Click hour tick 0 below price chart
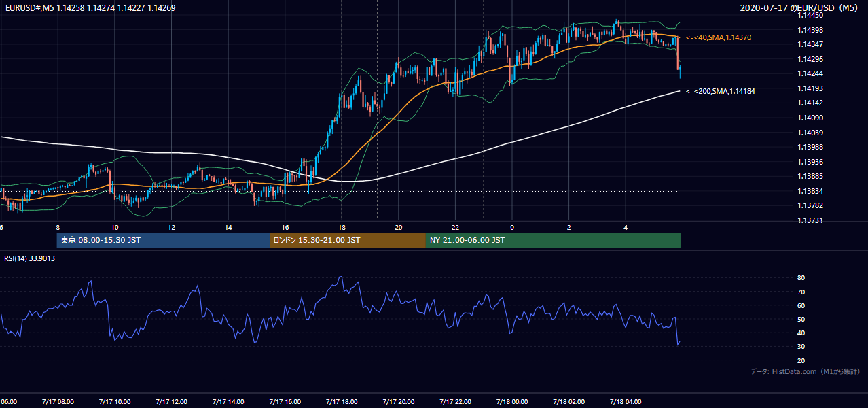This screenshot has height=408, width=868. coord(512,228)
